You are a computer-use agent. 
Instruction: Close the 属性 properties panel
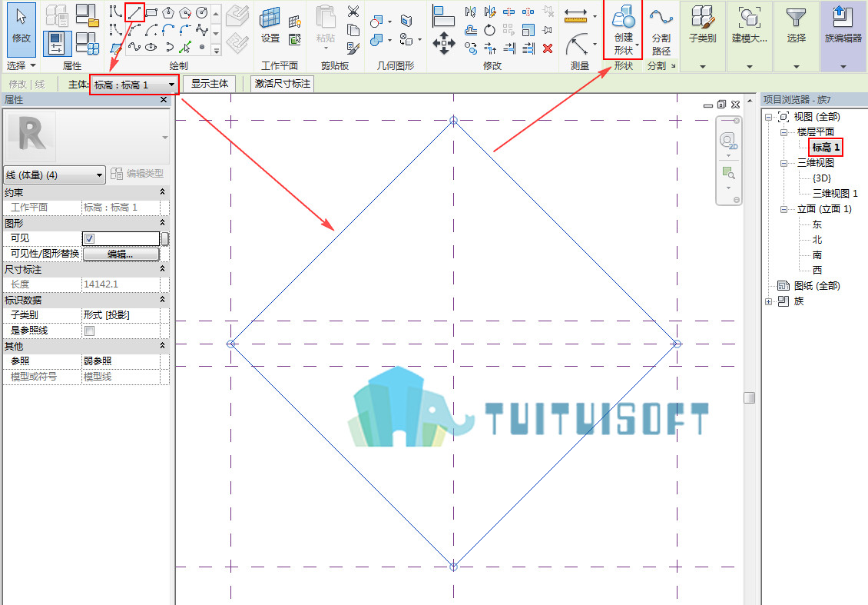pos(164,100)
